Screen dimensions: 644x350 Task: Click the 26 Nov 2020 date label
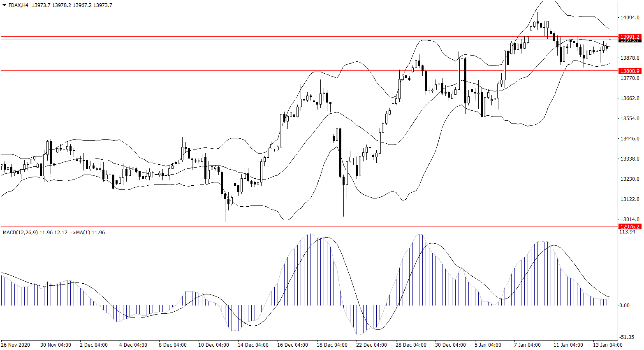tap(16, 345)
